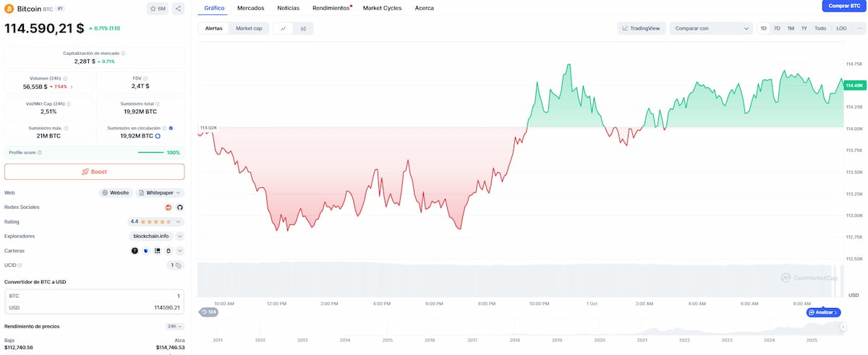Open the Mercados tab
The height and width of the screenshot is (355, 868).
point(251,8)
